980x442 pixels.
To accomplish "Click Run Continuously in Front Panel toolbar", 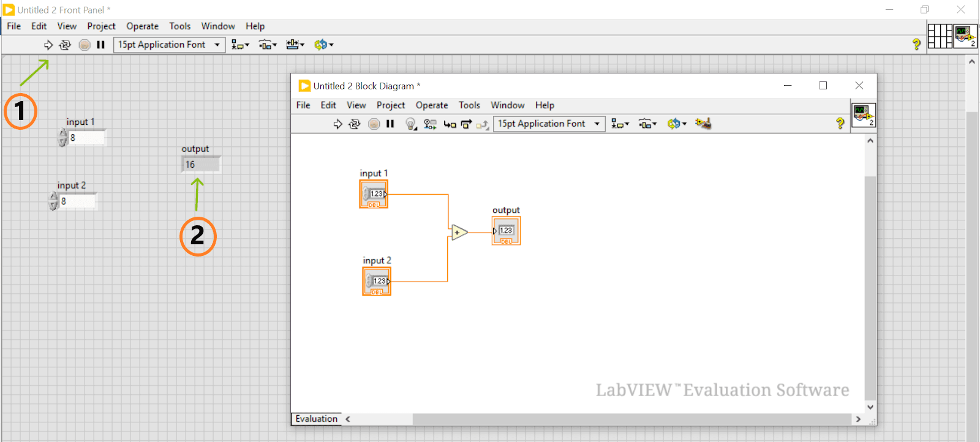I will click(65, 45).
